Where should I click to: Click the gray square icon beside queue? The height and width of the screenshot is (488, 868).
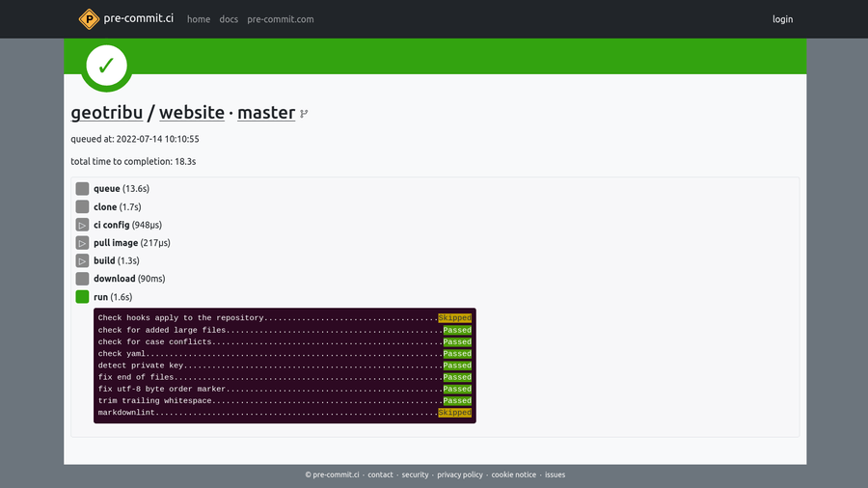[82, 189]
